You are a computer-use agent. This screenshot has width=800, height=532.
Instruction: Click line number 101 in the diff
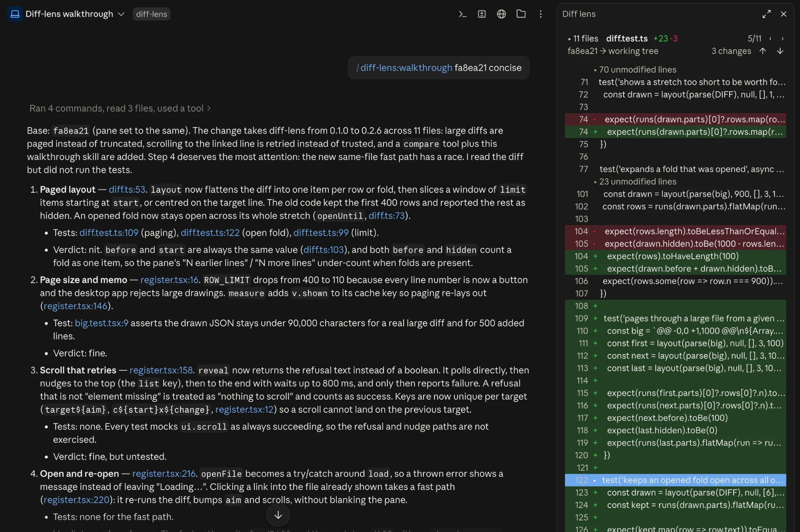[582, 194]
